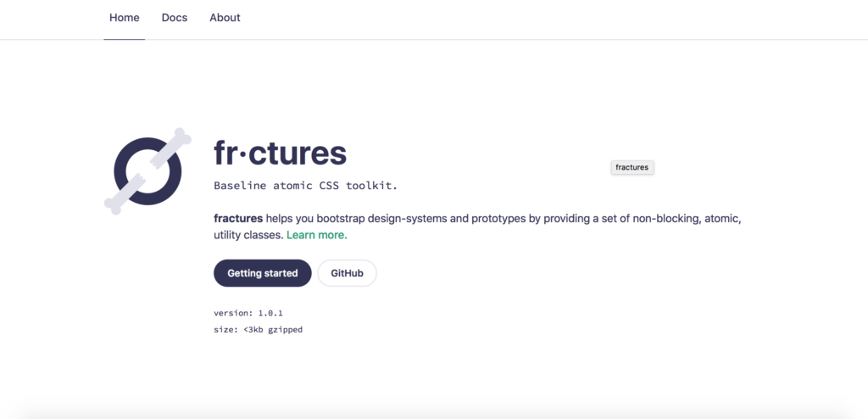Go to the Docs page
Viewport: 868px width, 419px height.
[x=175, y=17]
